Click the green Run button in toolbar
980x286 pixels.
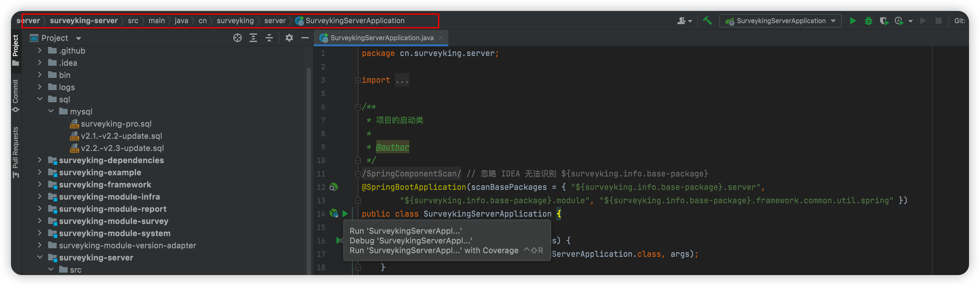click(x=853, y=21)
